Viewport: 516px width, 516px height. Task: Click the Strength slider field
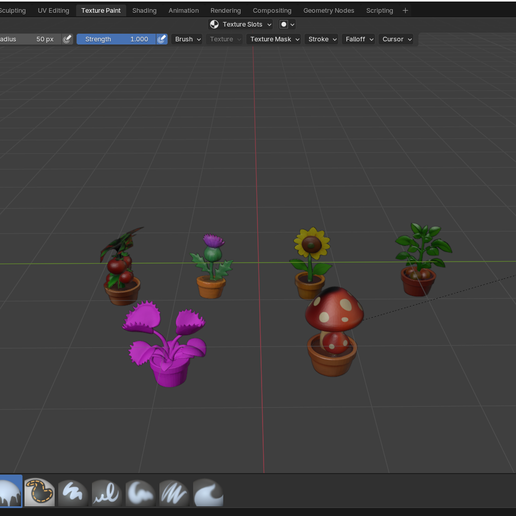tap(116, 39)
